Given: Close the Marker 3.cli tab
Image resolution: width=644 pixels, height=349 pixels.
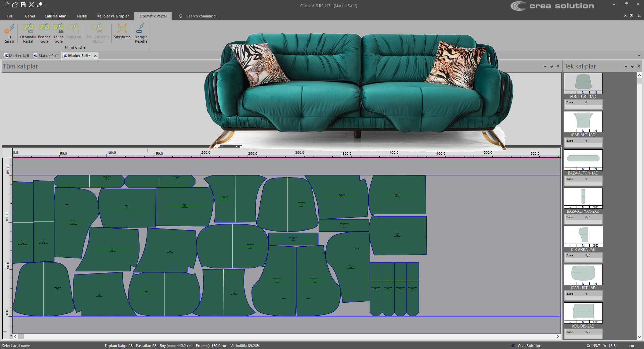Looking at the screenshot, I should pyautogui.click(x=96, y=56).
